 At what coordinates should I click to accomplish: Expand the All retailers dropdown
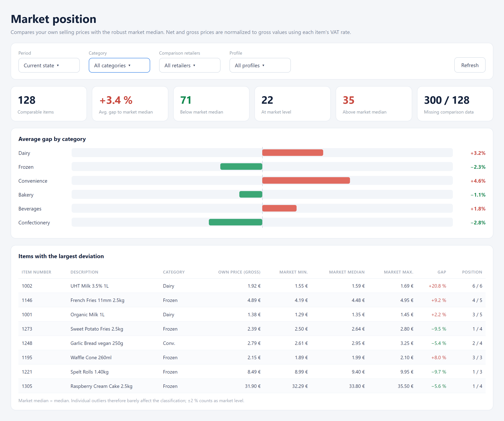pos(190,65)
